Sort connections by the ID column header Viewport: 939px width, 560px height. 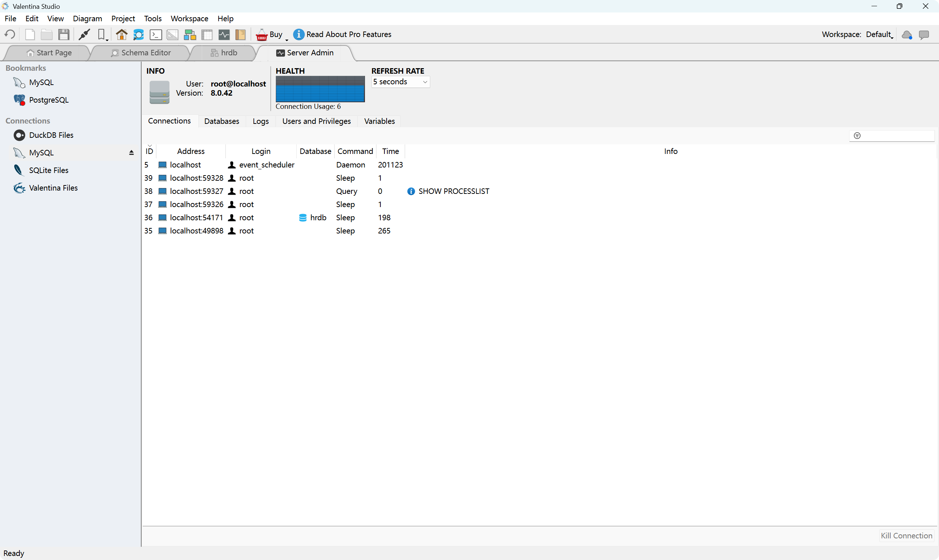[150, 151]
